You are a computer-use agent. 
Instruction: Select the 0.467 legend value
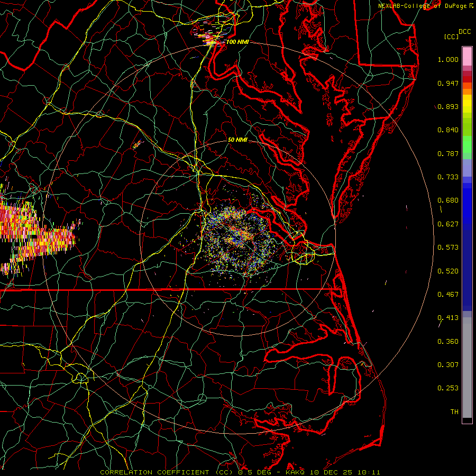click(x=448, y=295)
